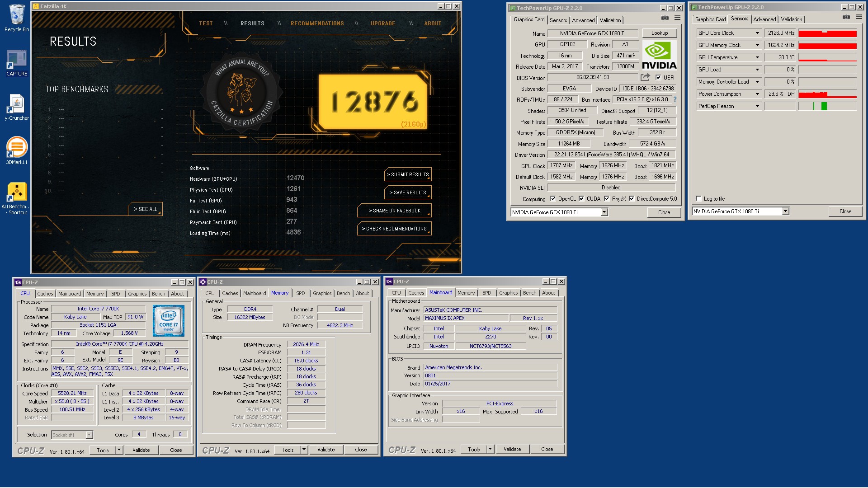868x488 pixels.
Task: Open GPU selector dropdown in Graphics Card window
Action: (x=604, y=212)
